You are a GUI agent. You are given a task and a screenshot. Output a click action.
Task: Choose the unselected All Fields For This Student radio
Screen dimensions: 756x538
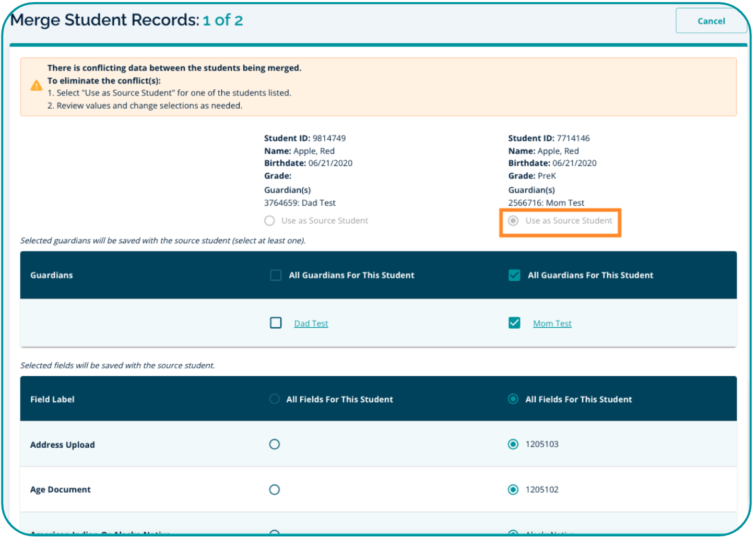coord(274,399)
